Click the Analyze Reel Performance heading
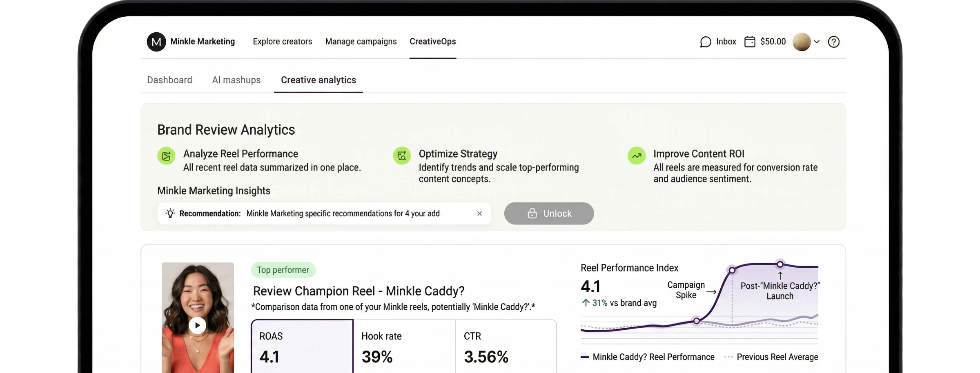 (x=241, y=154)
